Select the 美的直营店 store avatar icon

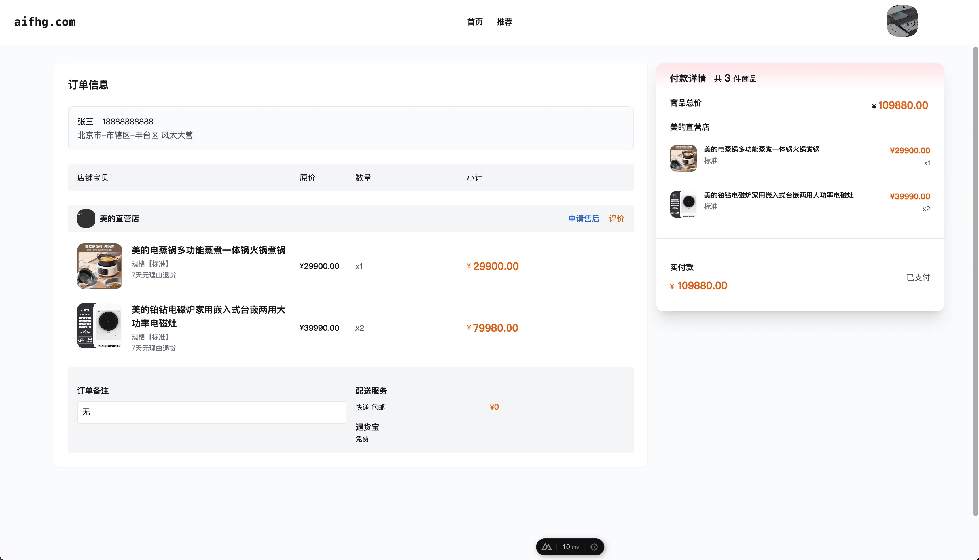(x=86, y=219)
